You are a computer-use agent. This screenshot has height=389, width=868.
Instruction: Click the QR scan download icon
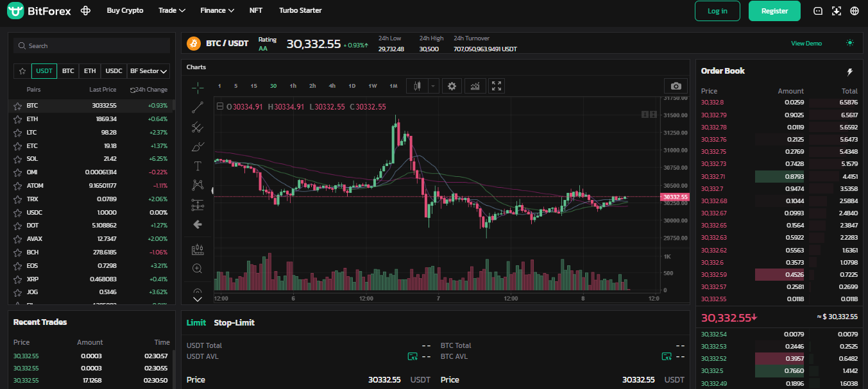click(x=836, y=11)
